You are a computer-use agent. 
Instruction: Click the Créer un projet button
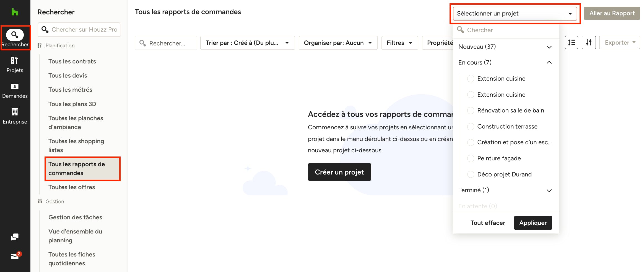pos(339,172)
